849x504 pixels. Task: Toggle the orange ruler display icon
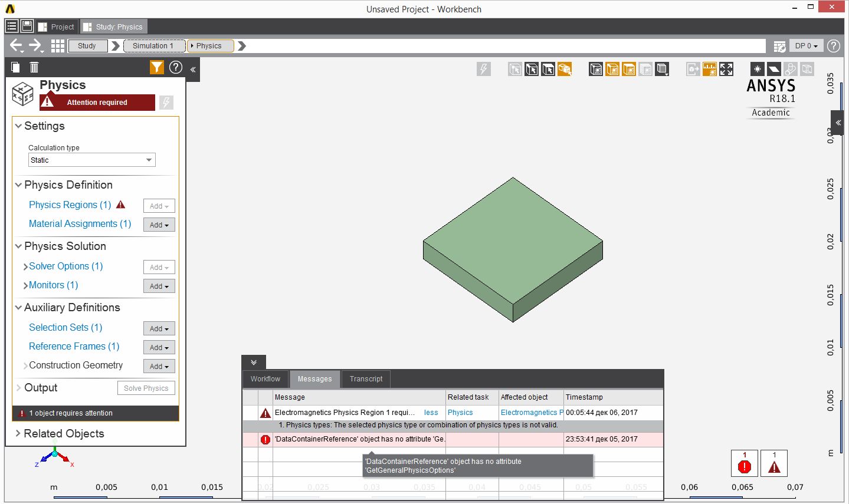pyautogui.click(x=710, y=70)
